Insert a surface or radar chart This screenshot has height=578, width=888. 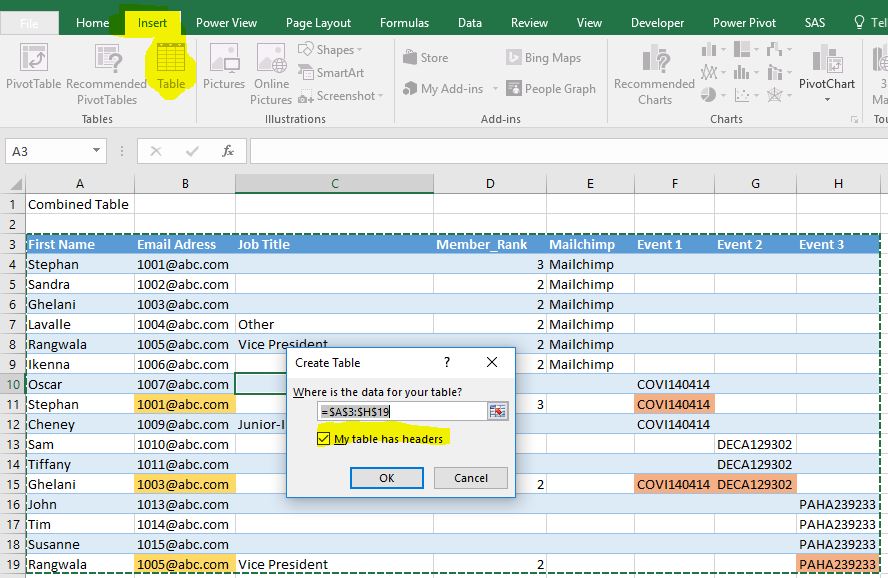pyautogui.click(x=779, y=95)
